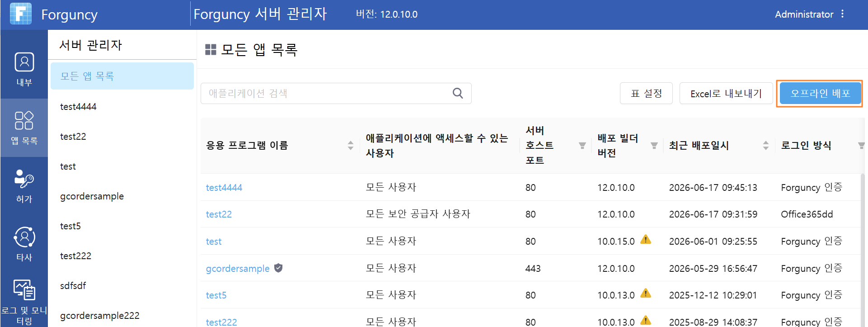This screenshot has width=868, height=327.
Task: Click the 오프라인 배포 button
Action: tap(820, 93)
